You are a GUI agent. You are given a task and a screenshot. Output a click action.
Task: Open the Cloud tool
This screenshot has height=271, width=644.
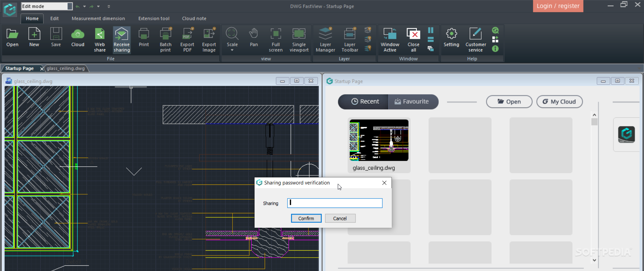(78, 37)
